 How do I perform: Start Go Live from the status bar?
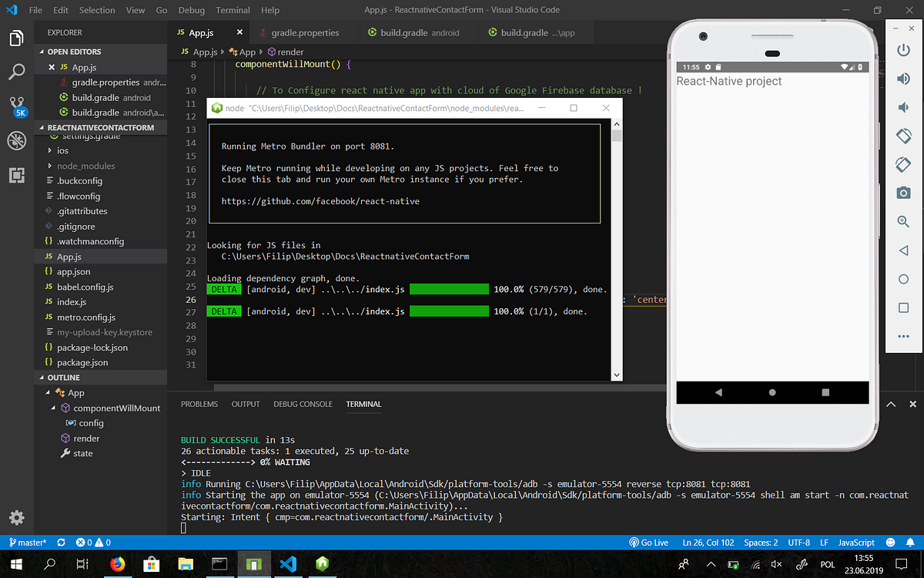649,542
